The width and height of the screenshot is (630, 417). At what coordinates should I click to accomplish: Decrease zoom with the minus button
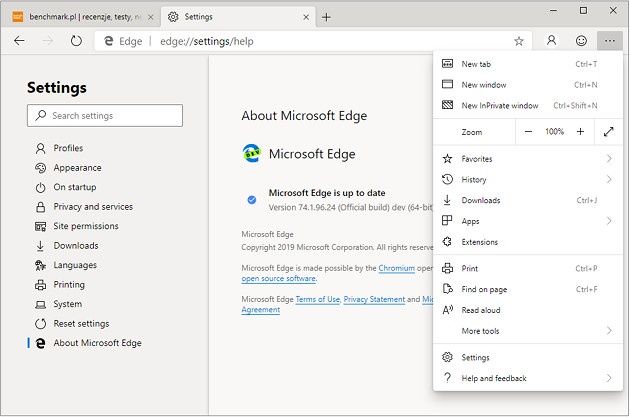tap(528, 132)
